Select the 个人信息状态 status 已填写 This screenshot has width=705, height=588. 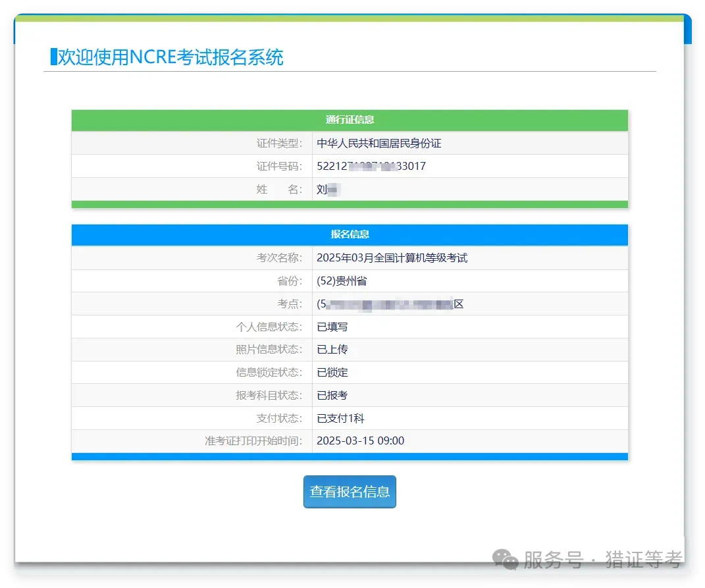(x=332, y=327)
